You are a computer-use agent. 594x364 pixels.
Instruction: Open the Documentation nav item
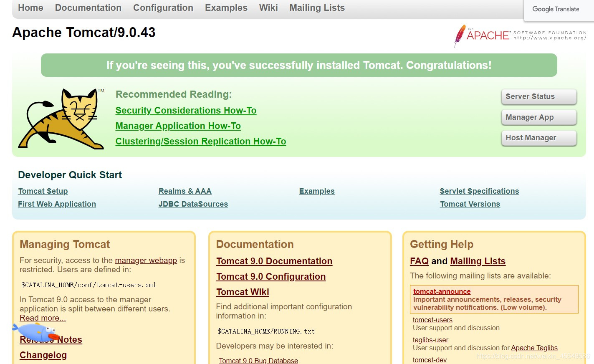pyautogui.click(x=88, y=8)
